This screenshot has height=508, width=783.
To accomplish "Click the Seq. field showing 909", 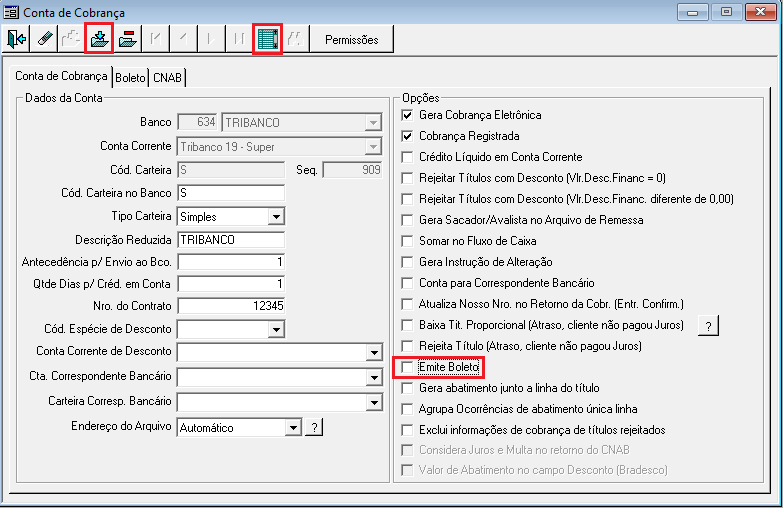I will [353, 170].
